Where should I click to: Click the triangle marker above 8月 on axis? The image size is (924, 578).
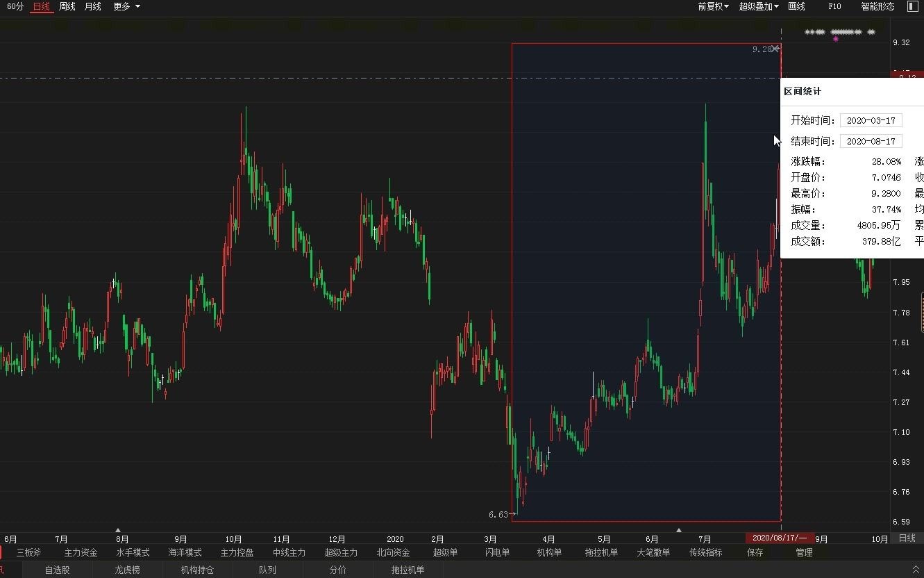tap(119, 530)
